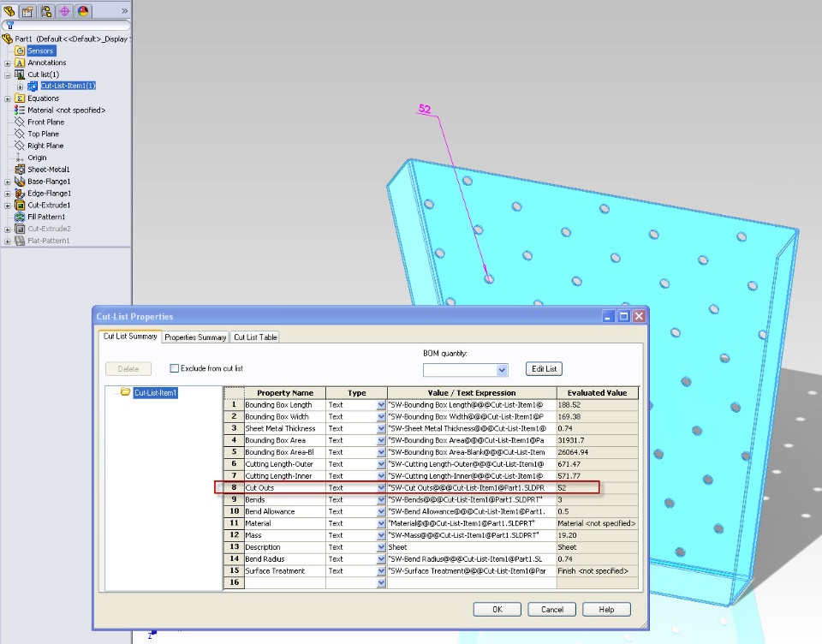
Task: Select Base-Flange1 feature icon
Action: tap(20, 181)
